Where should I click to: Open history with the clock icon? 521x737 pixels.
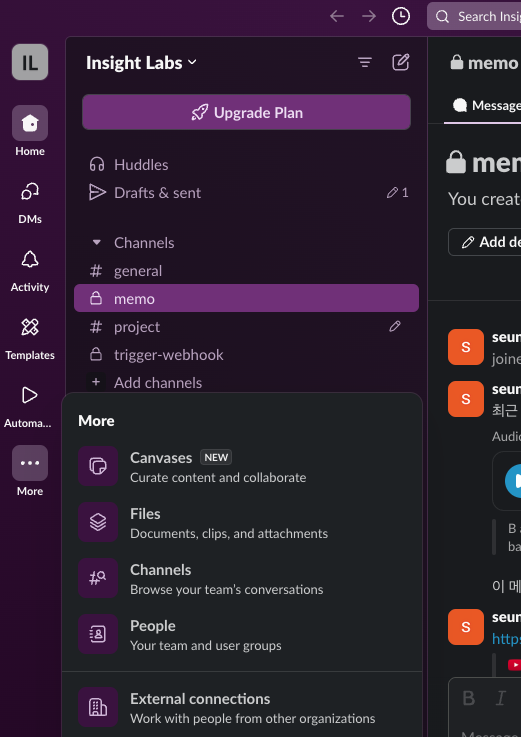click(401, 16)
